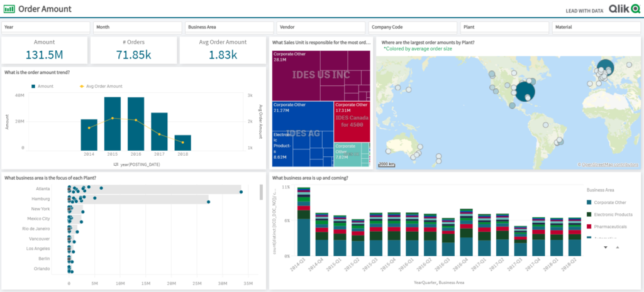644x292 pixels.
Task: Click the Hamburg far-right data point
Action: 209,202
